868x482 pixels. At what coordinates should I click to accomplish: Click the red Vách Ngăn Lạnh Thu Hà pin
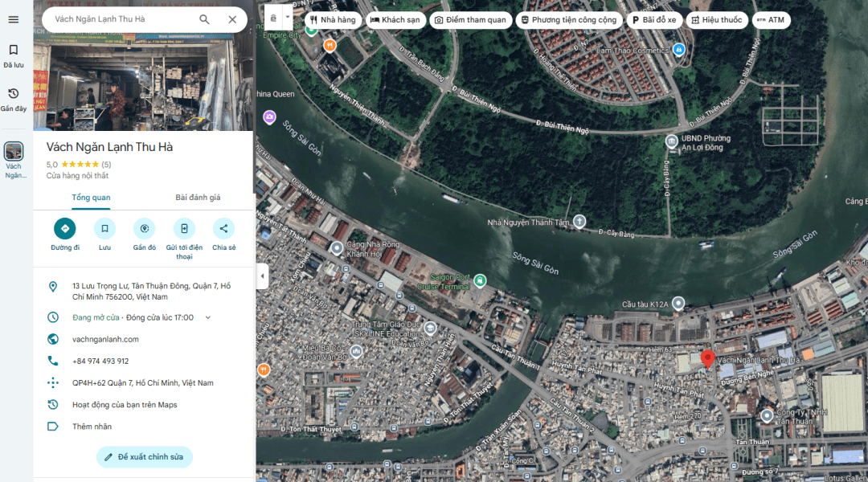click(x=707, y=359)
